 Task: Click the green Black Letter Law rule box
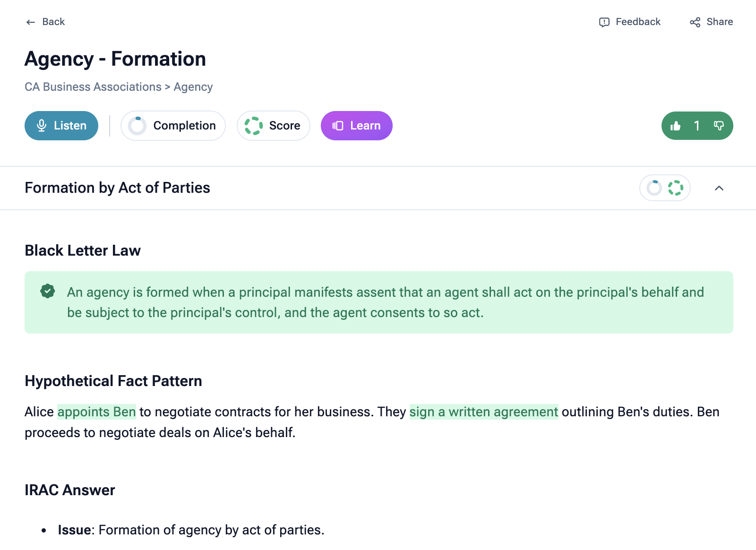pyautogui.click(x=378, y=302)
